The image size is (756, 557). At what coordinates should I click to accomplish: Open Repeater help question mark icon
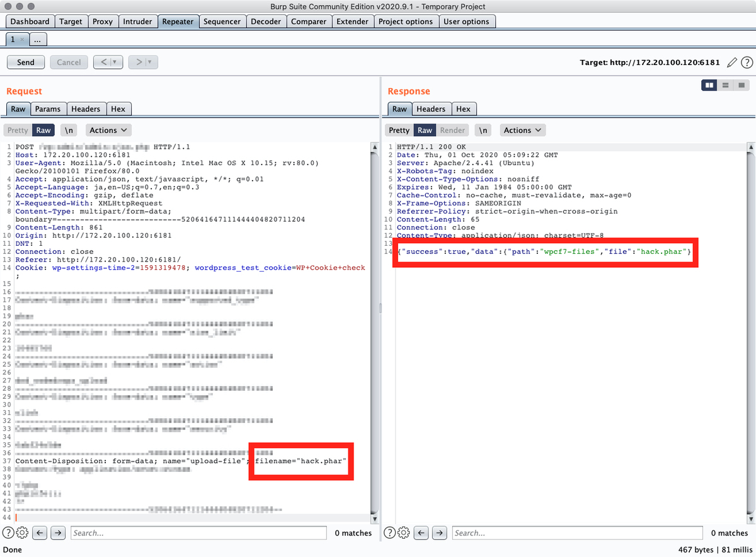point(747,62)
